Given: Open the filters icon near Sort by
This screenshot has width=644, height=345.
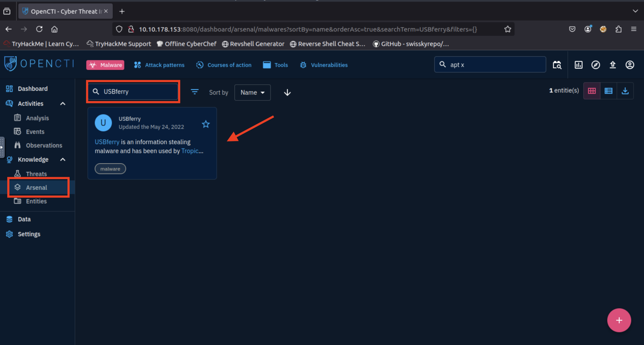Looking at the screenshot, I should [x=194, y=92].
